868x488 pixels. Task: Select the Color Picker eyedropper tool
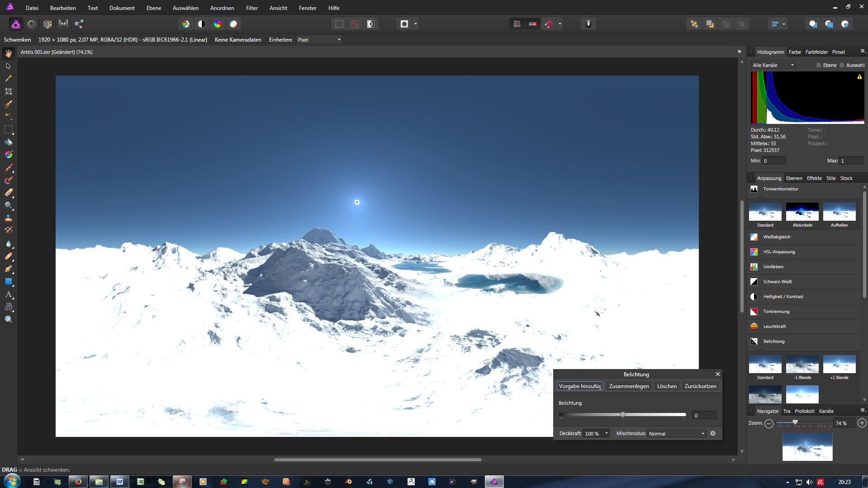(8, 79)
